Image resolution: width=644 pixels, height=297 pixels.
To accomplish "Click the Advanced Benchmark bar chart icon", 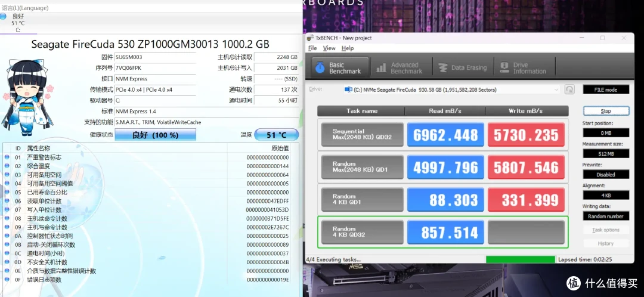I will click(x=381, y=67).
